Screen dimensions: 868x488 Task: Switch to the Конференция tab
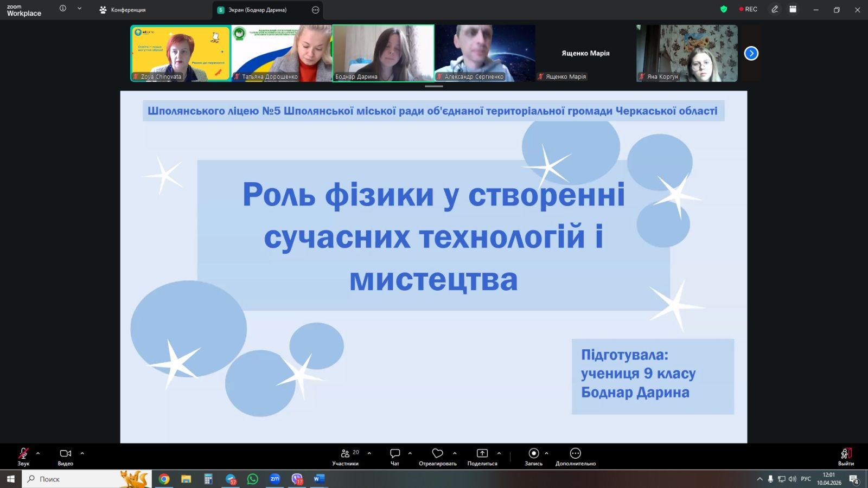coord(123,10)
